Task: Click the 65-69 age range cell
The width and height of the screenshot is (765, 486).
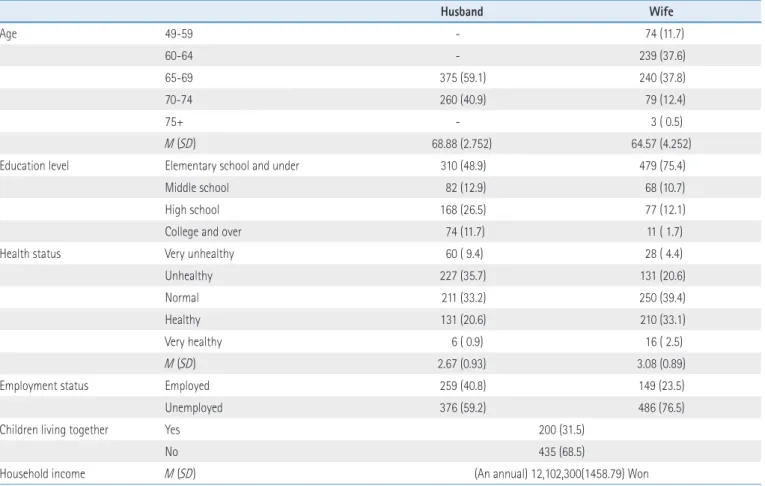Action: point(179,78)
